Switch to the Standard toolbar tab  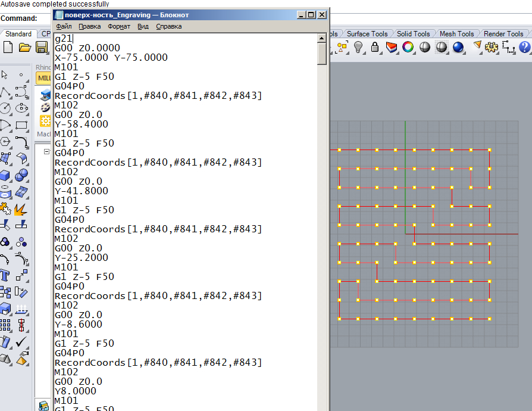coord(18,34)
